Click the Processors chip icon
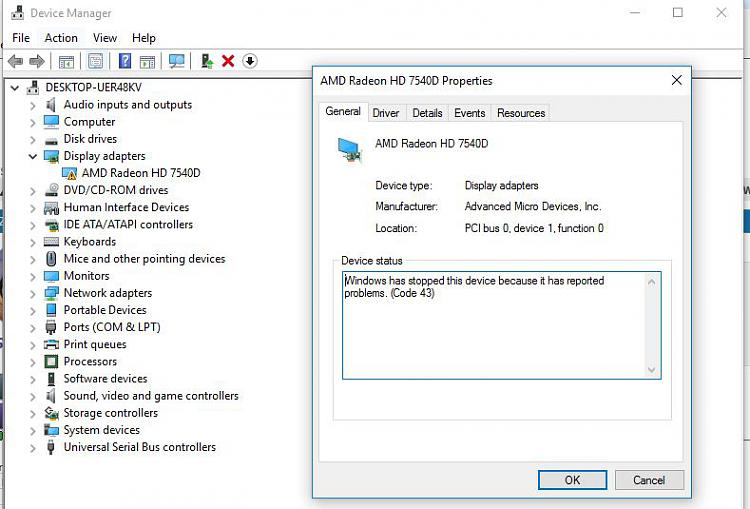Screen dimensions: 750x509 [51, 362]
